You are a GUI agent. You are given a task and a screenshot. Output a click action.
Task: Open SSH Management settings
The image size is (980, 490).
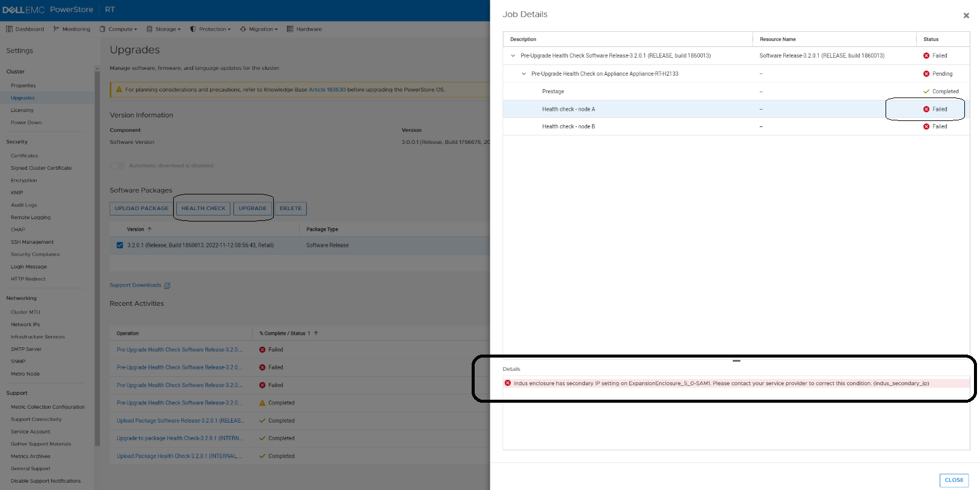(x=32, y=242)
